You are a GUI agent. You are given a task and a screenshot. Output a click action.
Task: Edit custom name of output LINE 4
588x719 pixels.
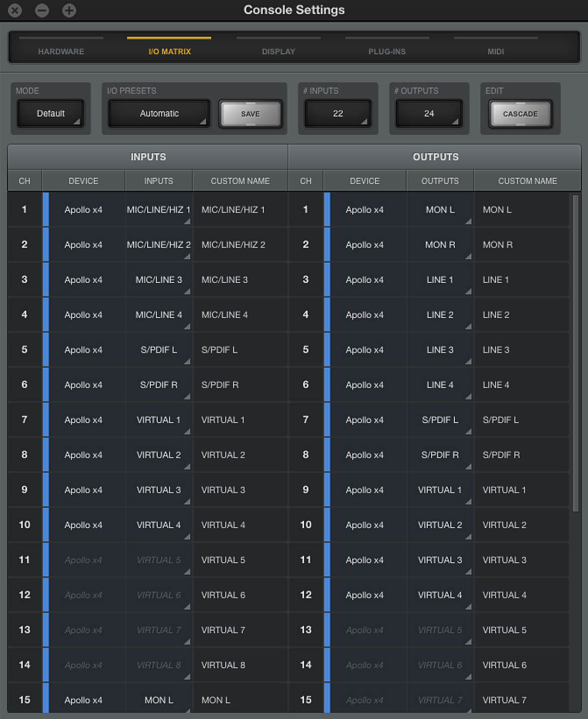click(522, 385)
